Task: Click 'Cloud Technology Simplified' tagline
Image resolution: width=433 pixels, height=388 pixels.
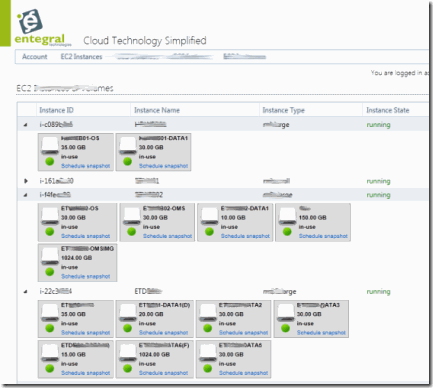Action: [145, 41]
